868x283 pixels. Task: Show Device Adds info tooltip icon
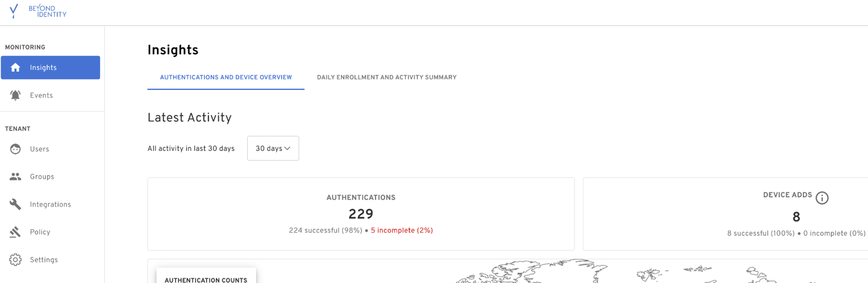tap(822, 197)
